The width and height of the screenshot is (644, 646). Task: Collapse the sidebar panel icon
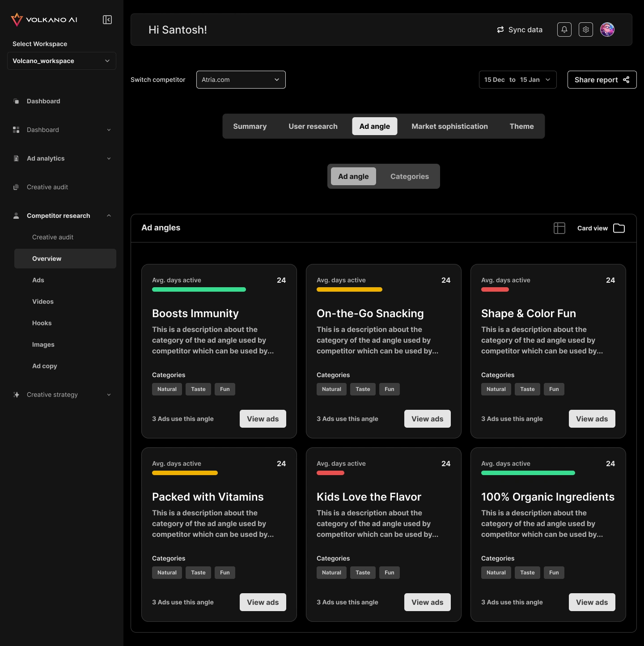tap(107, 20)
